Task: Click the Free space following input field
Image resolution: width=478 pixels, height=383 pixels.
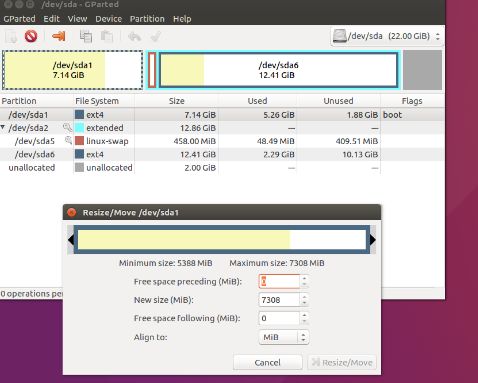Action: (279, 318)
